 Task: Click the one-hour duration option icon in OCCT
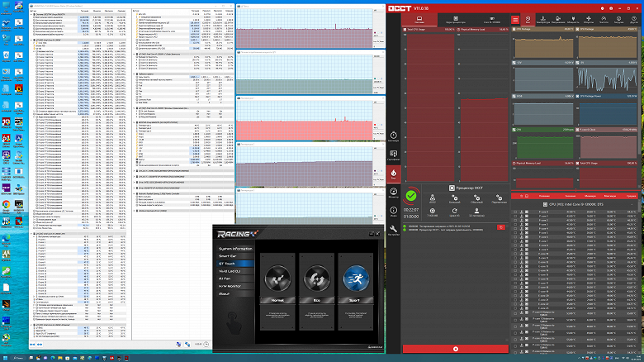432,212
